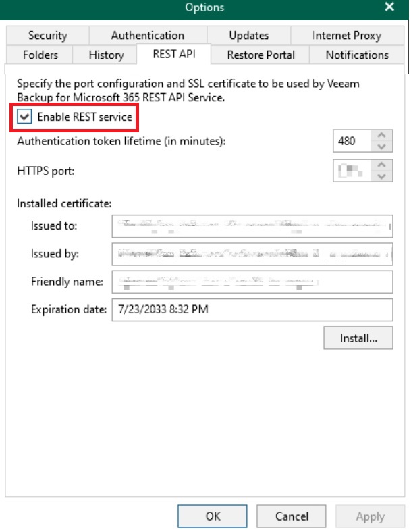Click the Friendly name field
The image size is (411, 532).
252,282
